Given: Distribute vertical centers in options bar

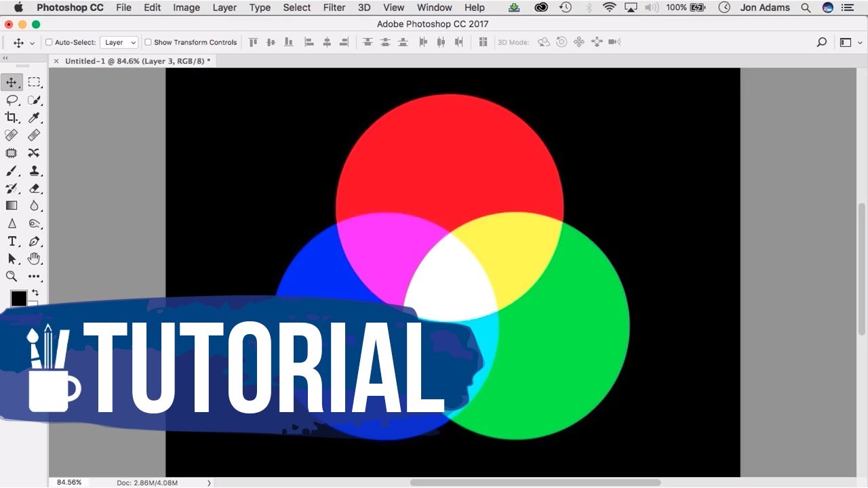Looking at the screenshot, I should tap(385, 42).
